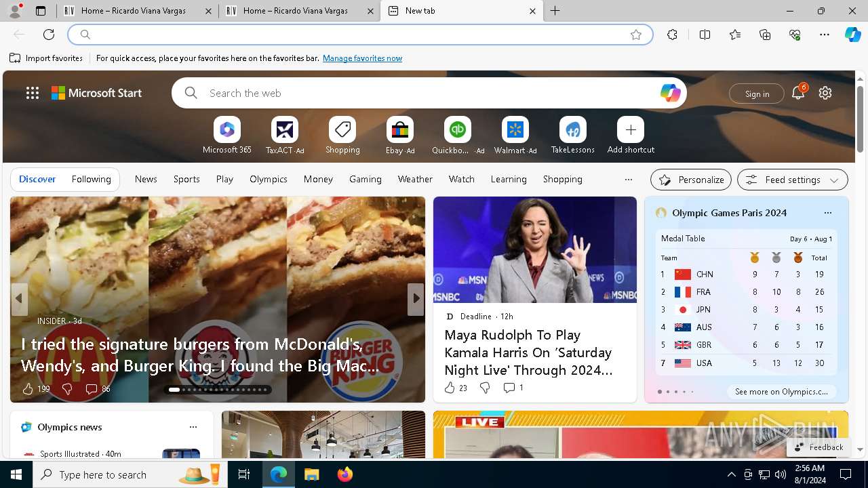Show the next carousel story
The width and height of the screenshot is (868, 488).
pos(416,299)
